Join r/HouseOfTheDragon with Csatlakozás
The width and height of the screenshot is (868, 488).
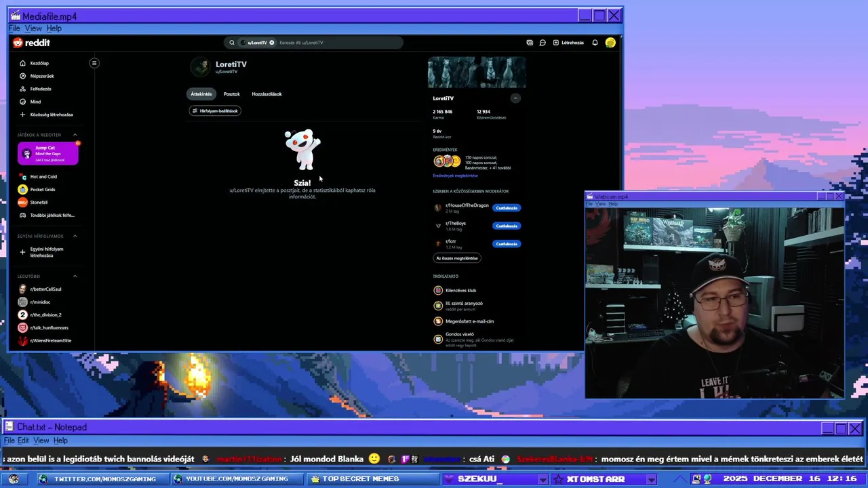[x=507, y=208]
